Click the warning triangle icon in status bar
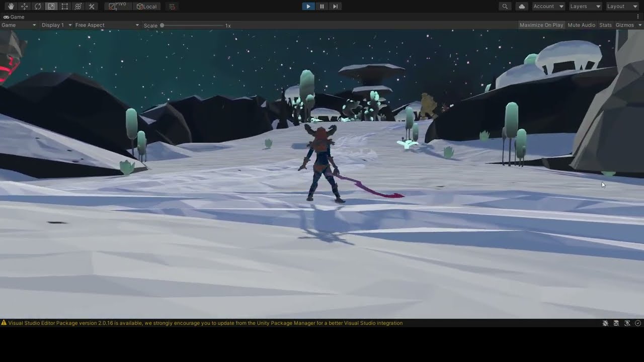Image resolution: width=644 pixels, height=362 pixels. pyautogui.click(x=4, y=323)
